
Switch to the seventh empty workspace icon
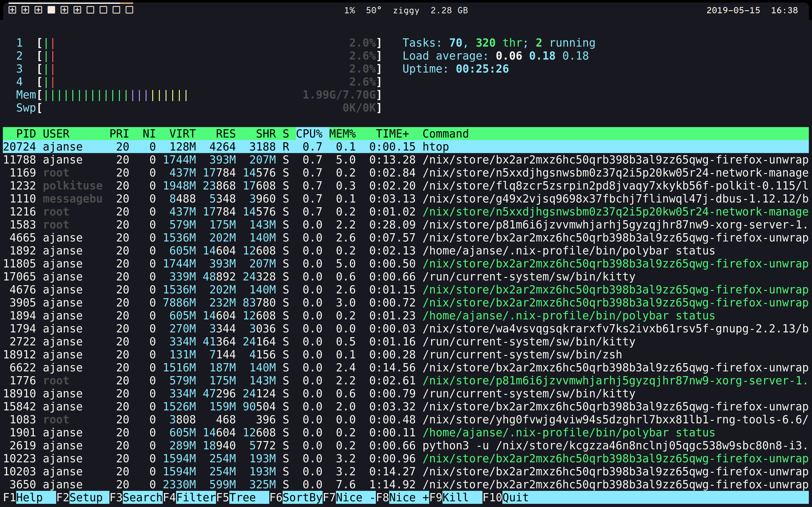tap(91, 10)
